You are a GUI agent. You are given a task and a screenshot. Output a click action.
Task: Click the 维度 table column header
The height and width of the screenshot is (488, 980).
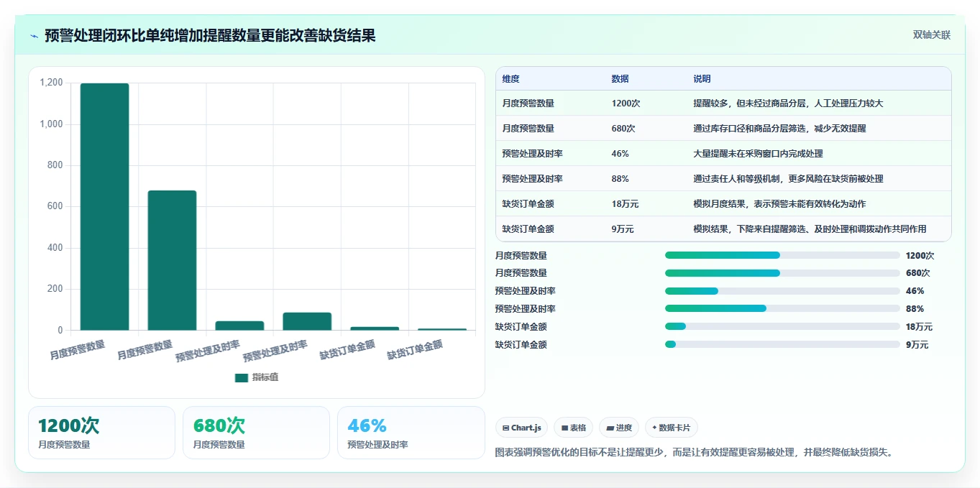coord(510,78)
